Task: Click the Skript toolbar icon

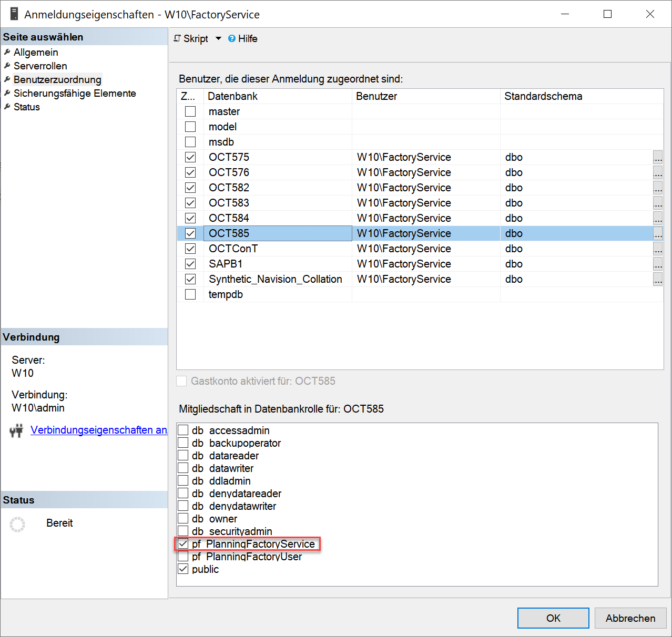Action: tap(177, 38)
